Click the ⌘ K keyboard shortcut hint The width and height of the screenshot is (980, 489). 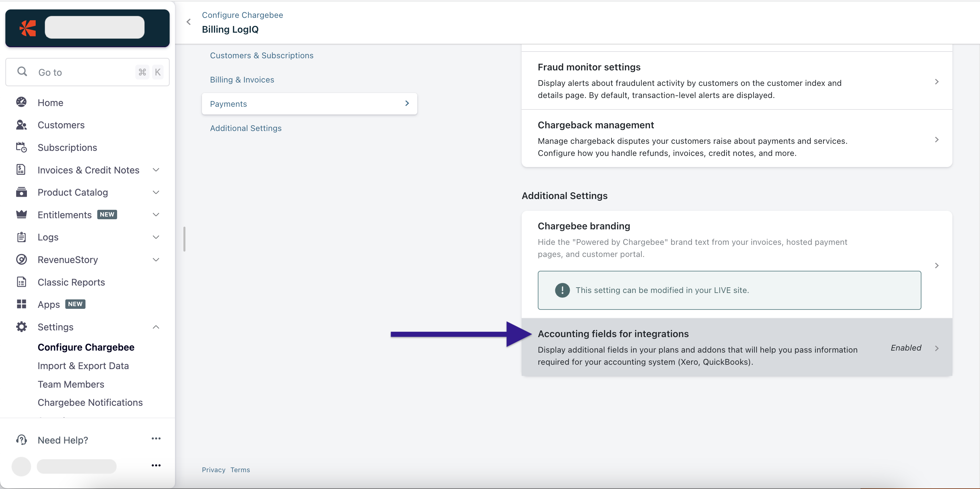149,72
